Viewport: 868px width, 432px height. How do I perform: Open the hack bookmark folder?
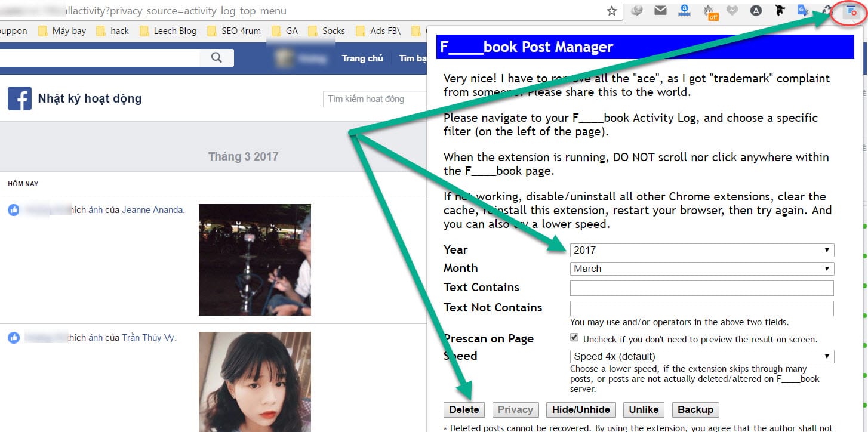click(x=112, y=31)
